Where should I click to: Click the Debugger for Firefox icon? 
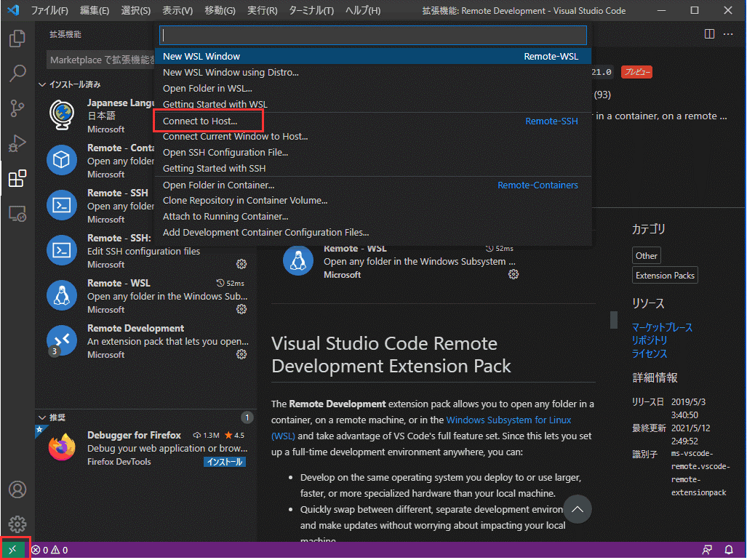pyautogui.click(x=61, y=447)
